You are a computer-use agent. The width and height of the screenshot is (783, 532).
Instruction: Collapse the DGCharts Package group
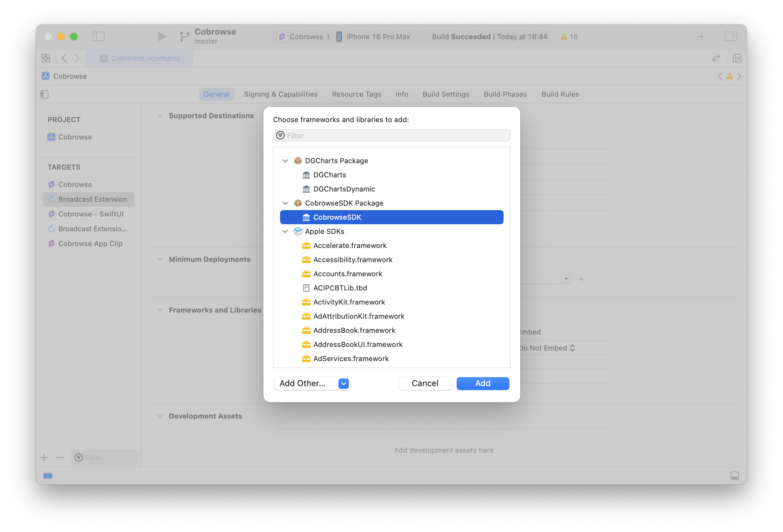pyautogui.click(x=285, y=161)
